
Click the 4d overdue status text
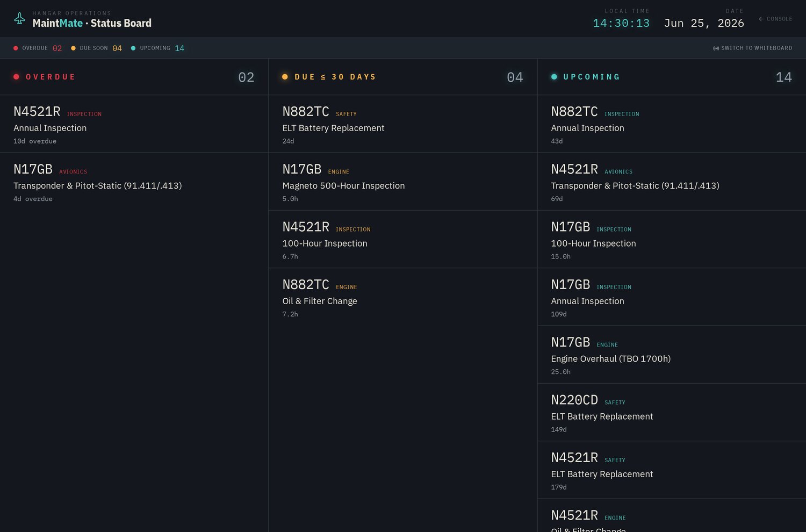[x=33, y=199]
